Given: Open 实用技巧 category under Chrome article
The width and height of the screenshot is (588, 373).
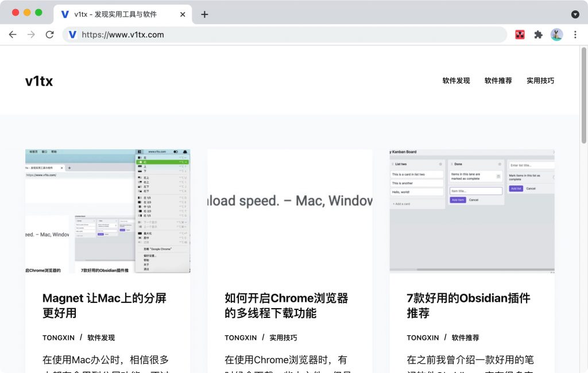Looking at the screenshot, I should point(283,338).
